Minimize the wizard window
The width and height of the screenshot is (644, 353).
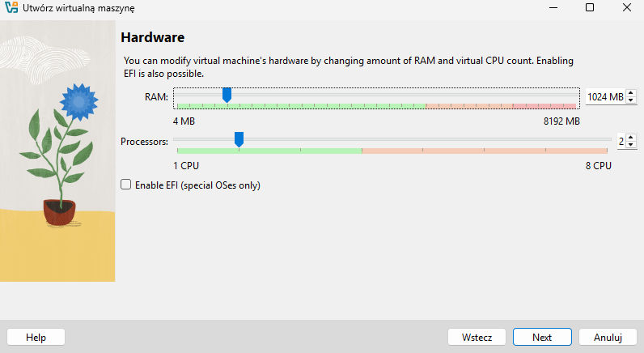click(x=552, y=8)
